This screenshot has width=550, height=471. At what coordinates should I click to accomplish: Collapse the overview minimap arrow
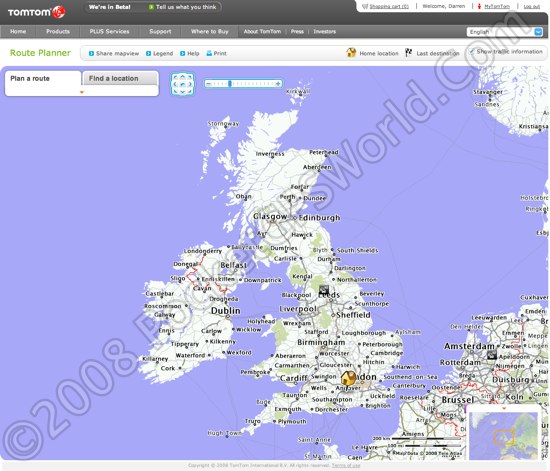504,409
